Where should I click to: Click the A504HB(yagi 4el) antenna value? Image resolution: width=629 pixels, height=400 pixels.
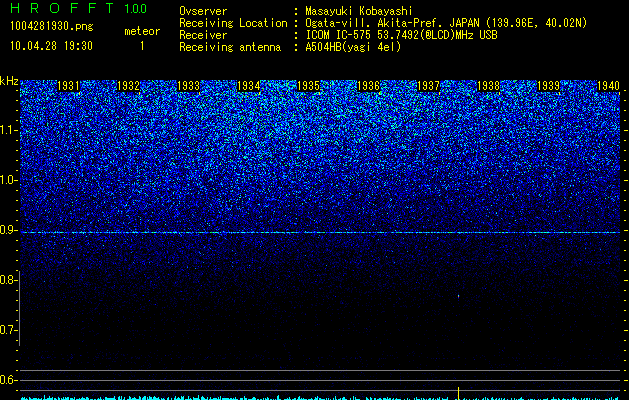click(x=353, y=47)
